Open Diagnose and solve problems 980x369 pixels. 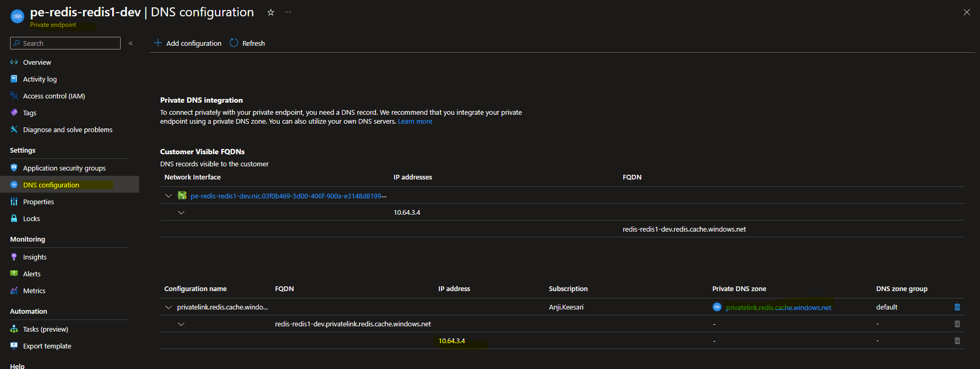[68, 129]
